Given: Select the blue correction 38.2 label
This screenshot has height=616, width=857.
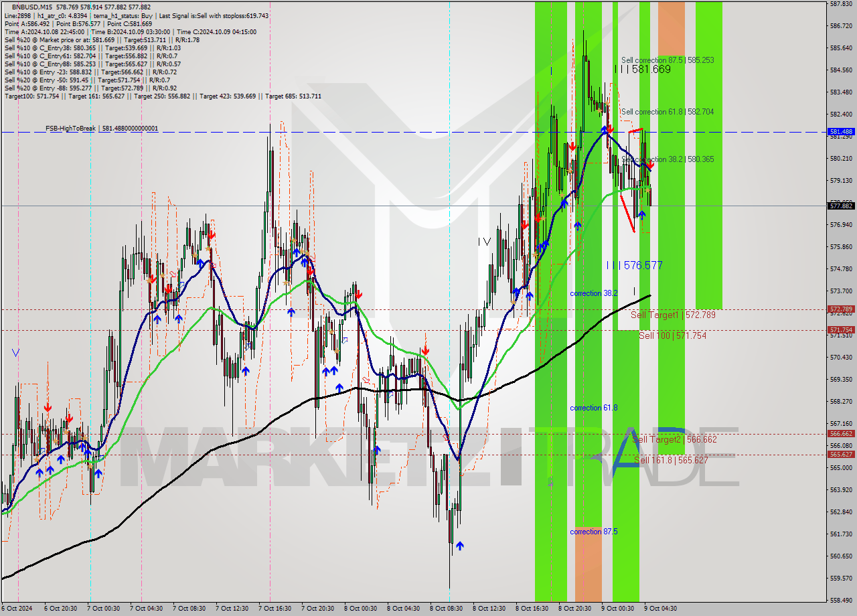Looking at the screenshot, I should click(593, 293).
